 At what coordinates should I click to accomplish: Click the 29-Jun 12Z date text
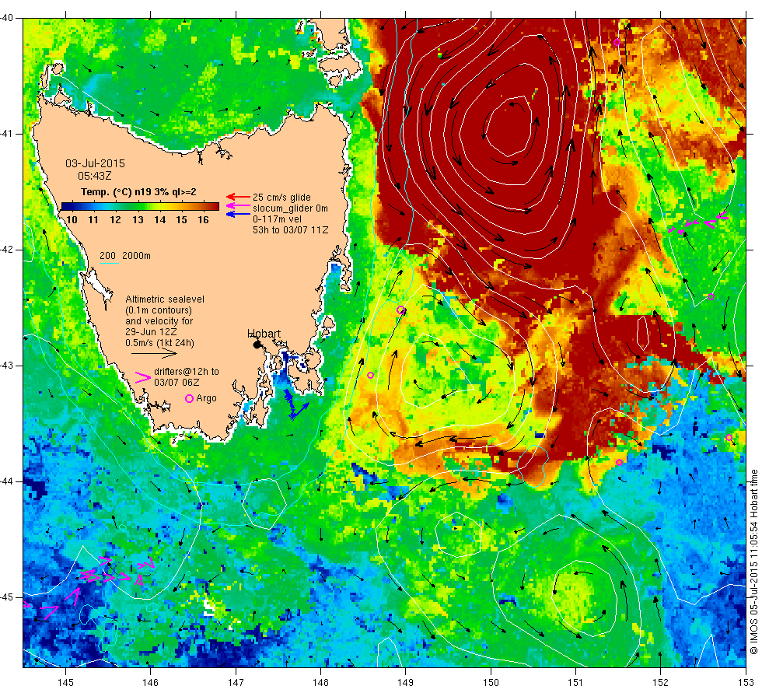(151, 332)
